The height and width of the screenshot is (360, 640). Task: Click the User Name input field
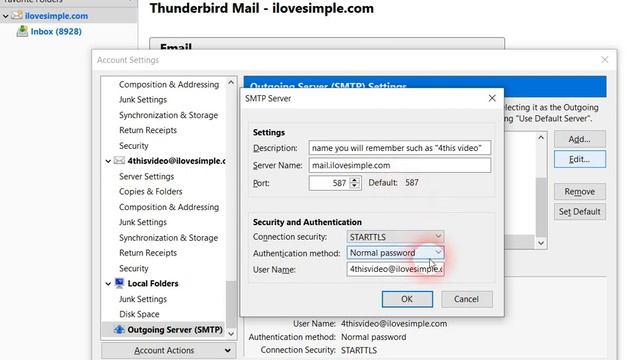[x=395, y=269]
